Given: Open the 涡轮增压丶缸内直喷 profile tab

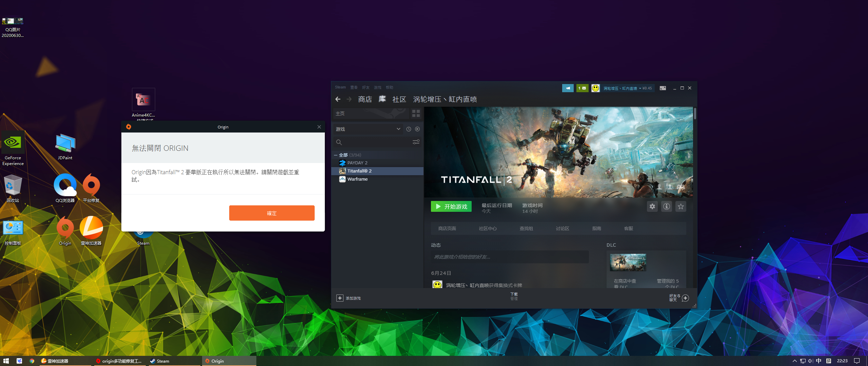Looking at the screenshot, I should (445, 99).
